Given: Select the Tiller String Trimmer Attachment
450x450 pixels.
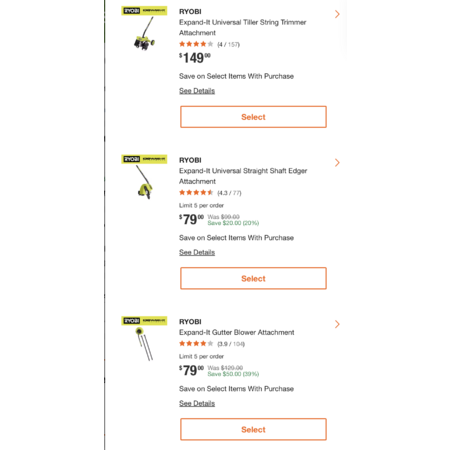Looking at the screenshot, I should pos(253,117).
